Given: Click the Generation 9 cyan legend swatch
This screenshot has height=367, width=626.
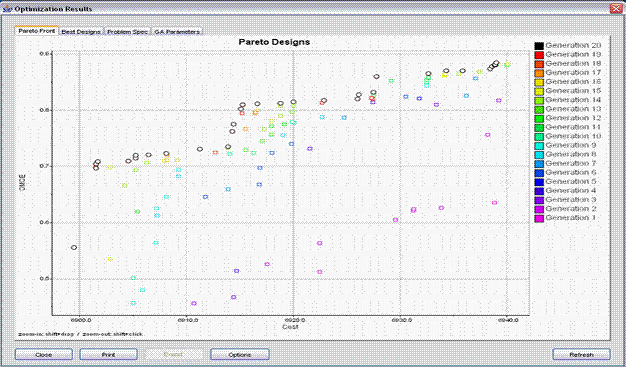Looking at the screenshot, I should click(x=539, y=146).
